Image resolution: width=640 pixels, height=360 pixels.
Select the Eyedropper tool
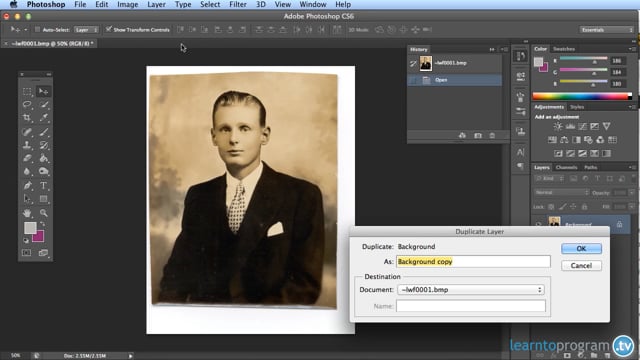[x=44, y=118]
